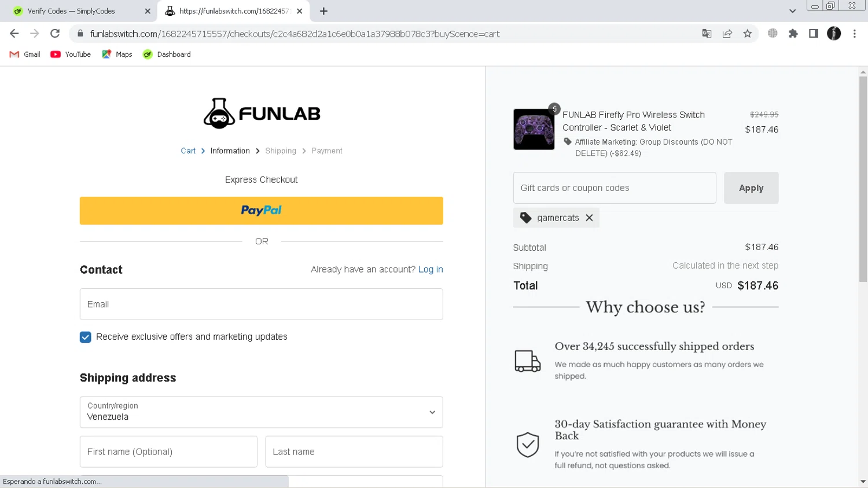The height and width of the screenshot is (488, 868).
Task: Open the Chrome three-dot menu
Action: click(855, 34)
